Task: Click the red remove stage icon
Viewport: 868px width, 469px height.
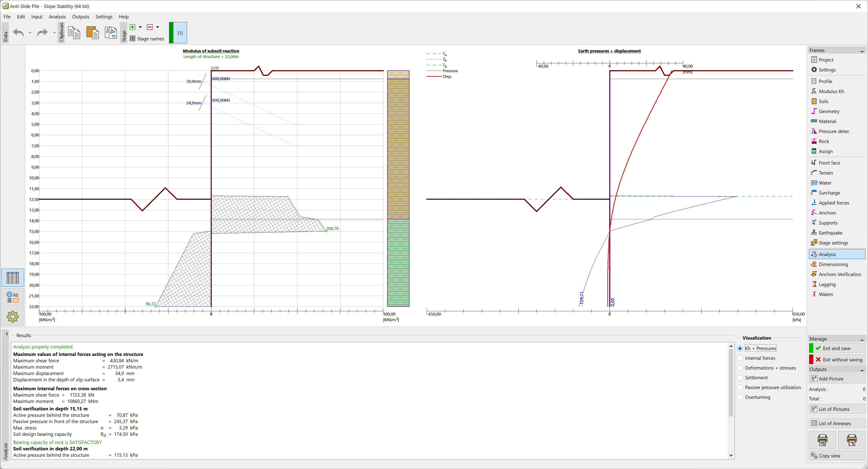Action: click(150, 27)
